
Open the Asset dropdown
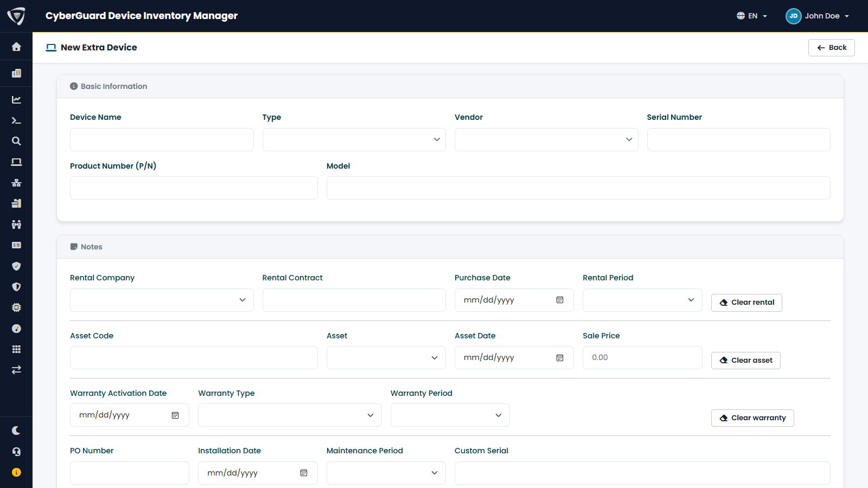[386, 358]
